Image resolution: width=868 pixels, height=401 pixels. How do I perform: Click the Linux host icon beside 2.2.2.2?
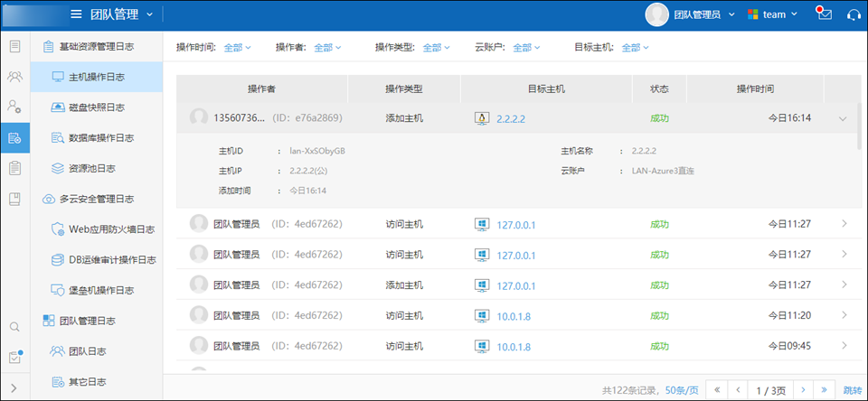[483, 118]
